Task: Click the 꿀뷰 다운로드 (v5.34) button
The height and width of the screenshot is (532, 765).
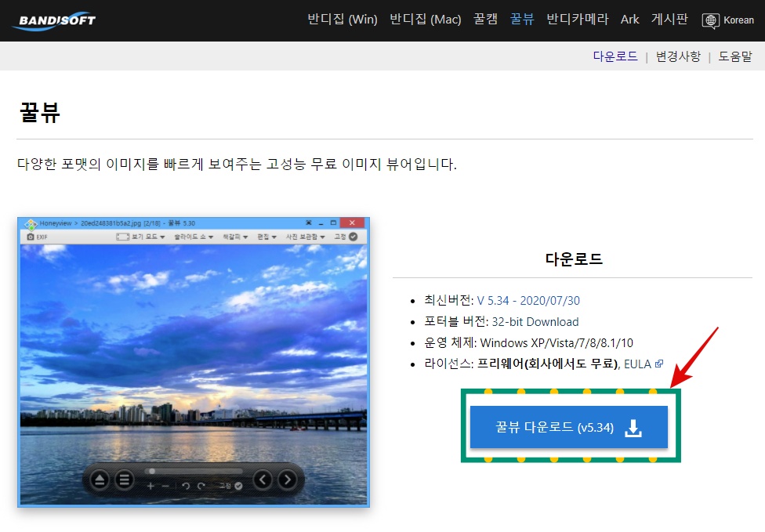Action: coord(569,427)
